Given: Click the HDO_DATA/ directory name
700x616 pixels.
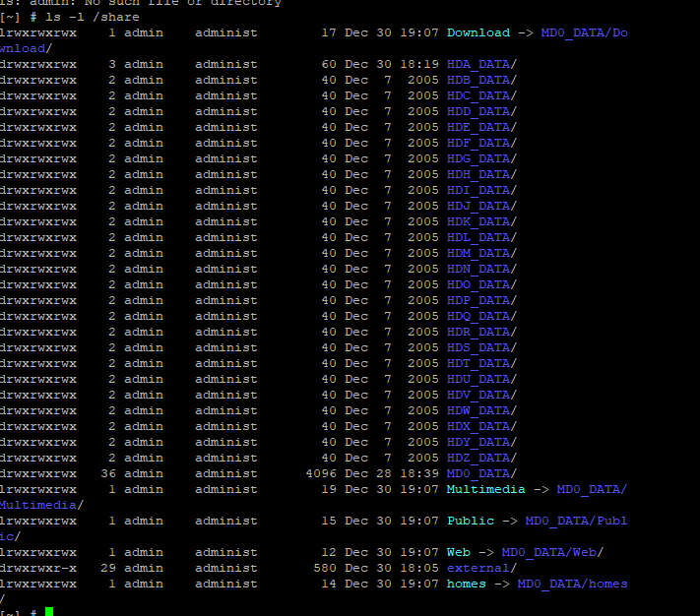Looking at the screenshot, I should click(481, 284).
